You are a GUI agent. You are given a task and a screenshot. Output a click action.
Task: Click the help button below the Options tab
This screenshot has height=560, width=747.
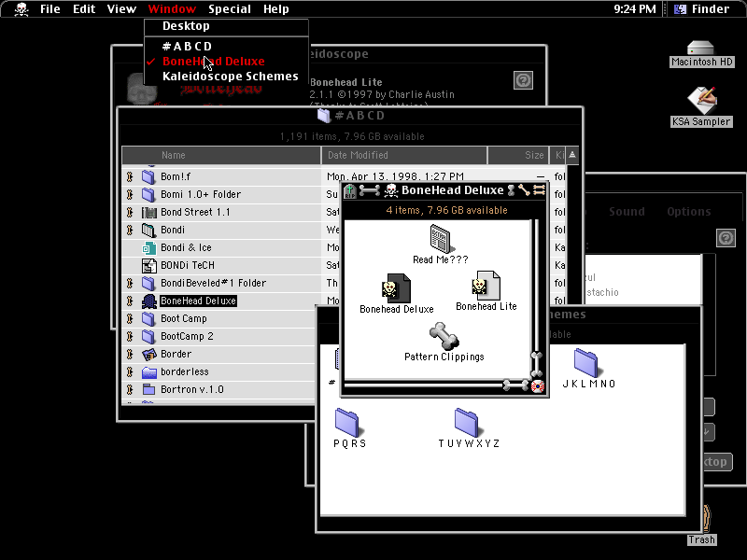(726, 238)
